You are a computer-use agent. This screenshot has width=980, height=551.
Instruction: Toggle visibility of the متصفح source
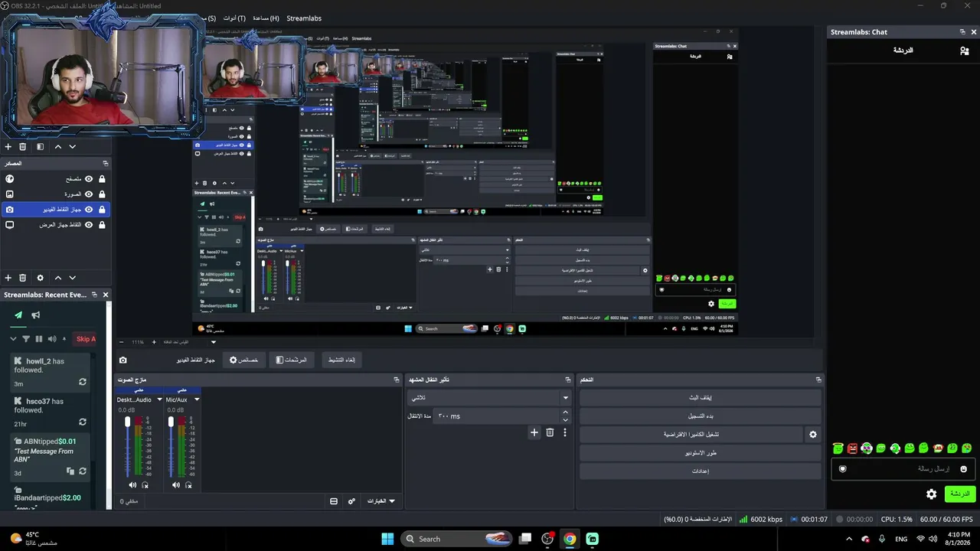[x=89, y=179]
